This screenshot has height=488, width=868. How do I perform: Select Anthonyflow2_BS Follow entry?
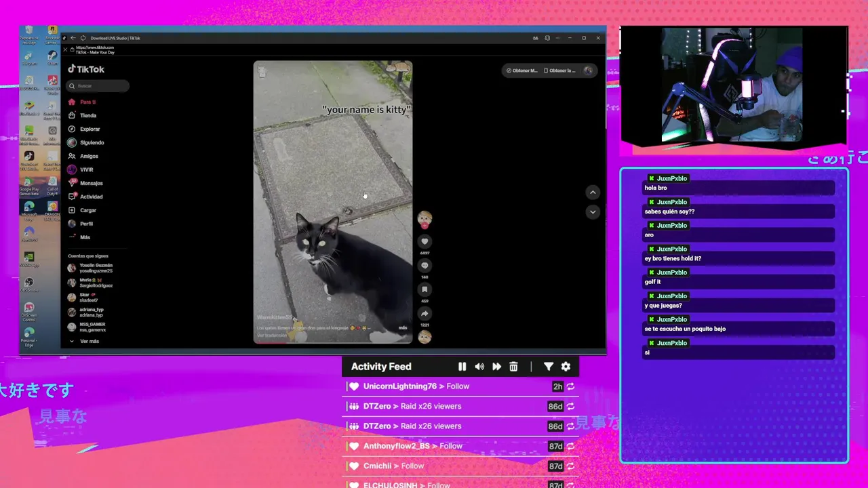pos(461,446)
